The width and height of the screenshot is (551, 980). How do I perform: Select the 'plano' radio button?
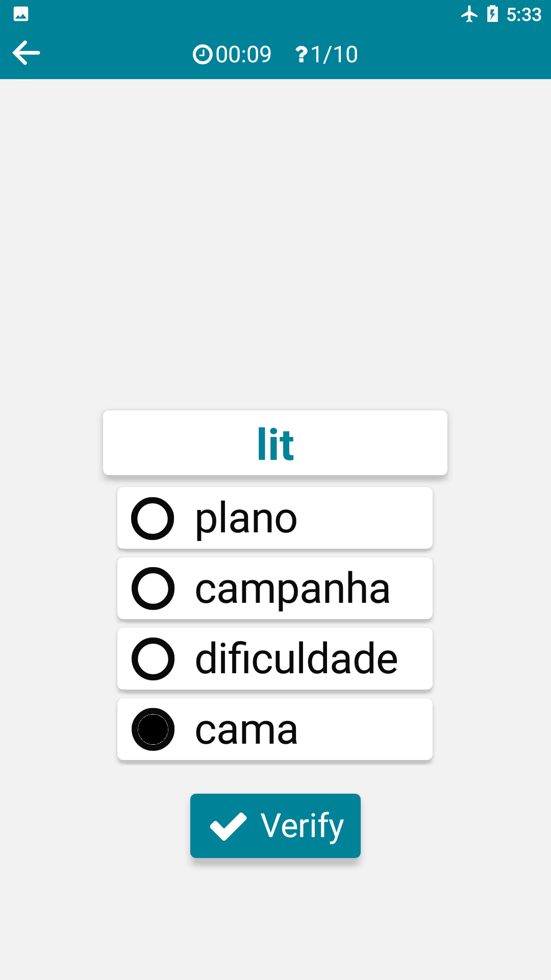(153, 519)
